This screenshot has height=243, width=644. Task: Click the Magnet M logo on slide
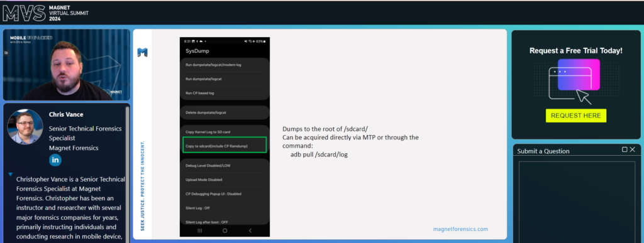coord(143,53)
